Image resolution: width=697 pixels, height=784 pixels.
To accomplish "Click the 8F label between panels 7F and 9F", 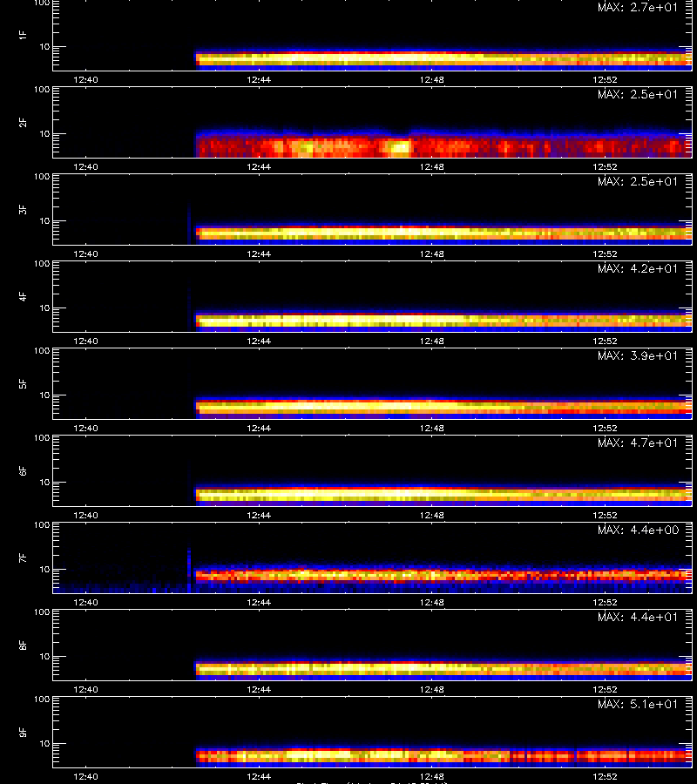I will pos(23,645).
